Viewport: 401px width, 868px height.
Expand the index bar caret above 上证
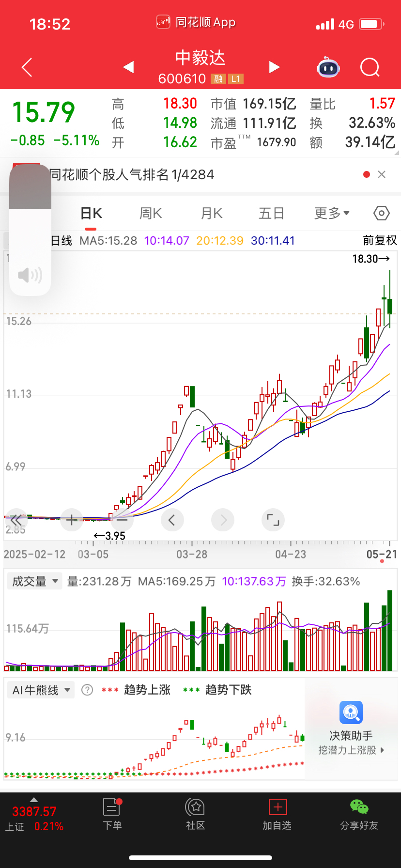click(34, 799)
